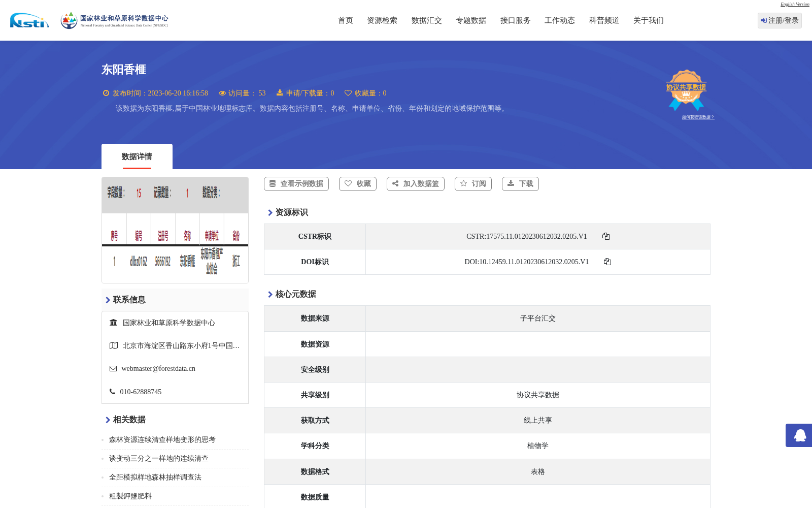The image size is (812, 508).
Task: Click the clock icon beside 发布时间
Action: (106, 93)
